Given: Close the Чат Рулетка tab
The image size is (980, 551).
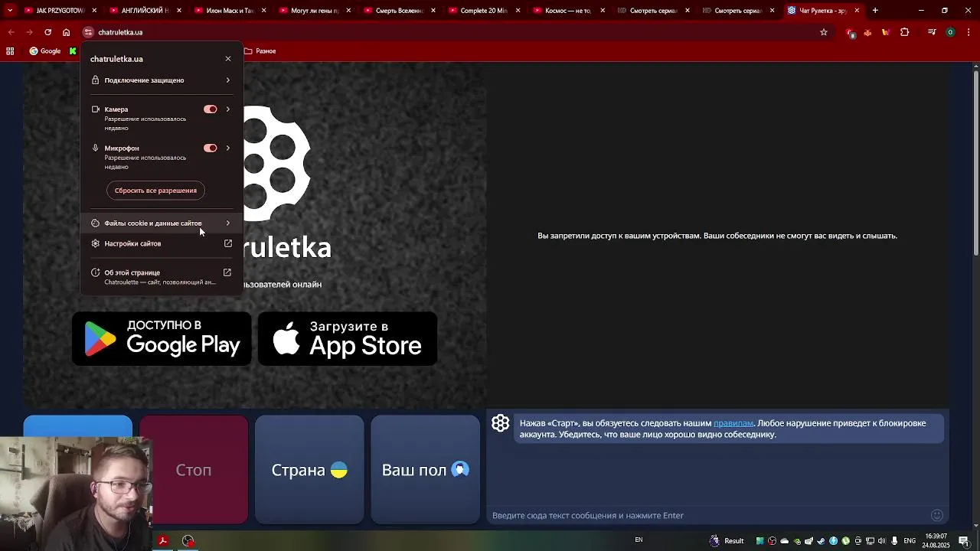Looking at the screenshot, I should coord(857,11).
